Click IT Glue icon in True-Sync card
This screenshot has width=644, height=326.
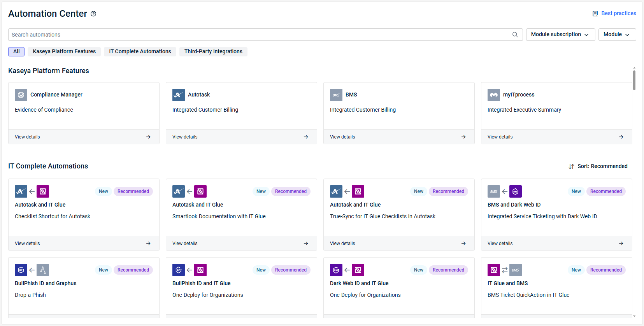pyautogui.click(x=358, y=191)
